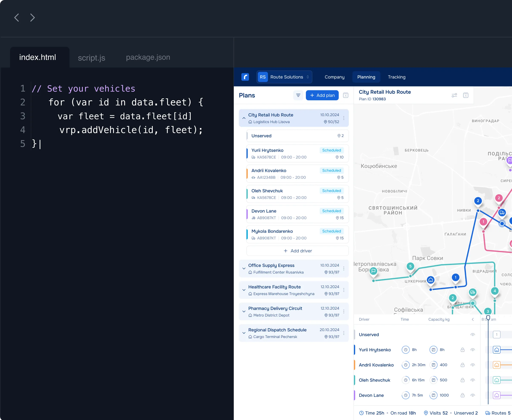Click the filter icon beside Plans
This screenshot has height=420, width=512.
coord(298,95)
